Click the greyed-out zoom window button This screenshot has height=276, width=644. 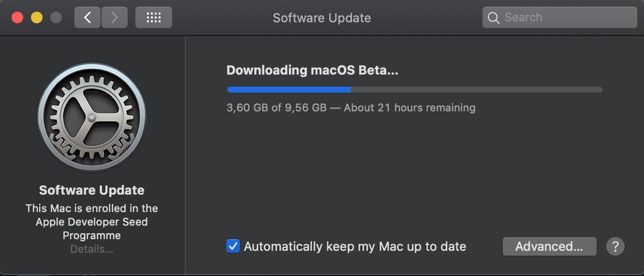pos(56,18)
